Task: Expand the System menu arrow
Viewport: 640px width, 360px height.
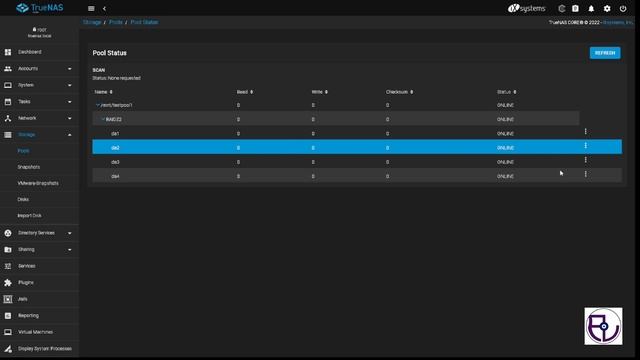Action: tap(69, 85)
